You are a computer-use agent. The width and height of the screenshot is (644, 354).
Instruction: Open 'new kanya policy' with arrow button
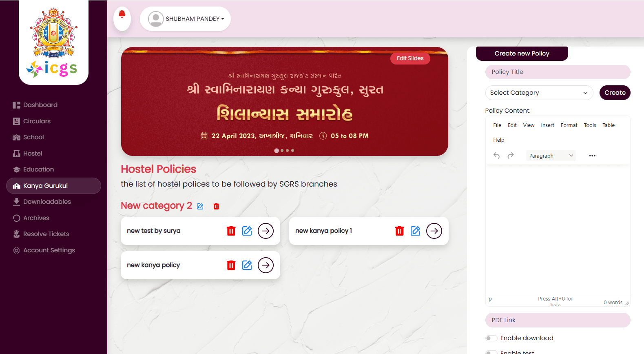[266, 265]
